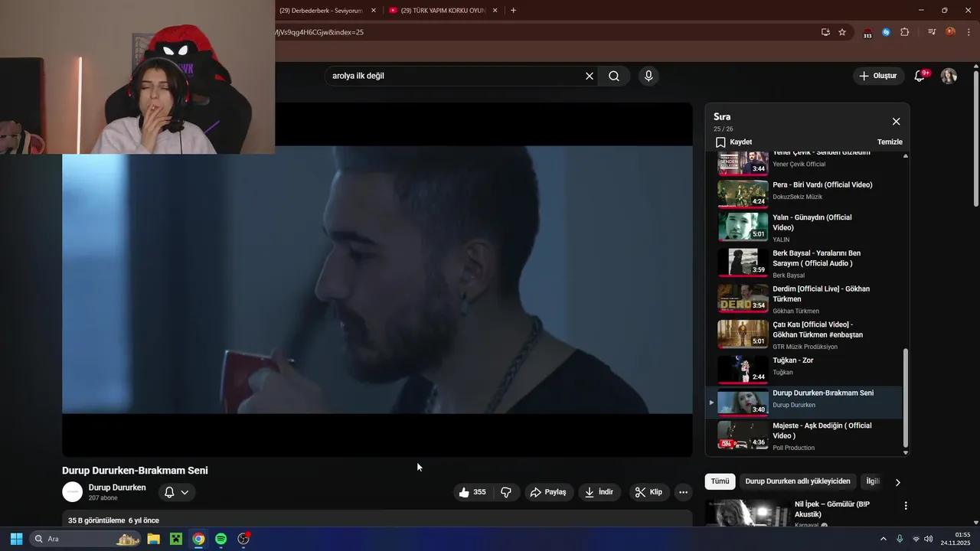This screenshot has width=980, height=551.
Task: Play Yalın - Günaydın from queue
Action: point(805,227)
